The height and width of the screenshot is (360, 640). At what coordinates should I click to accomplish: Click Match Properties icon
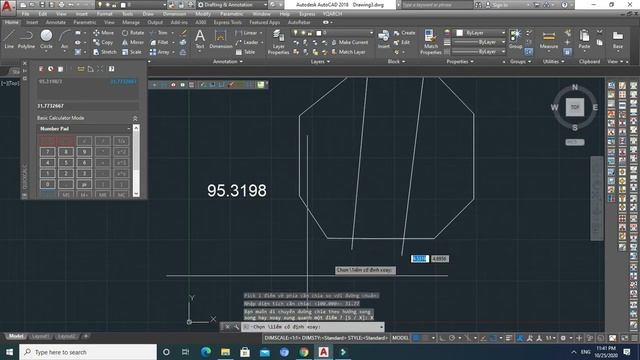430,42
